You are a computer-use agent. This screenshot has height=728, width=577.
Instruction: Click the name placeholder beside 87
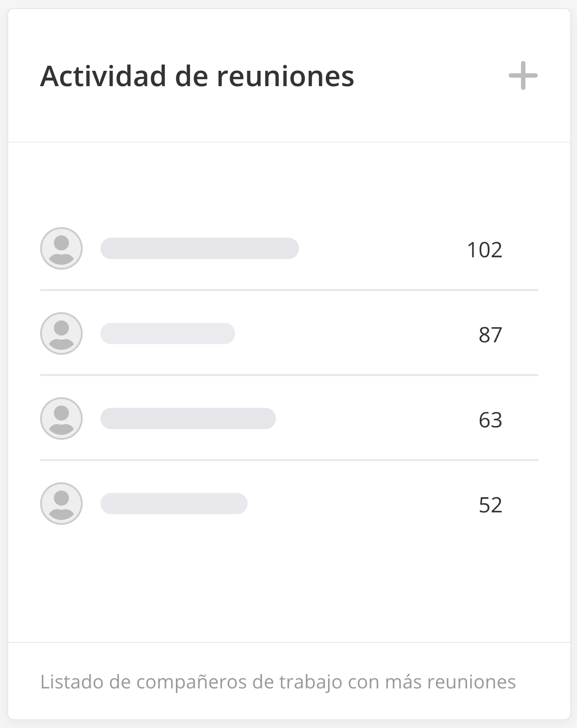[168, 334]
